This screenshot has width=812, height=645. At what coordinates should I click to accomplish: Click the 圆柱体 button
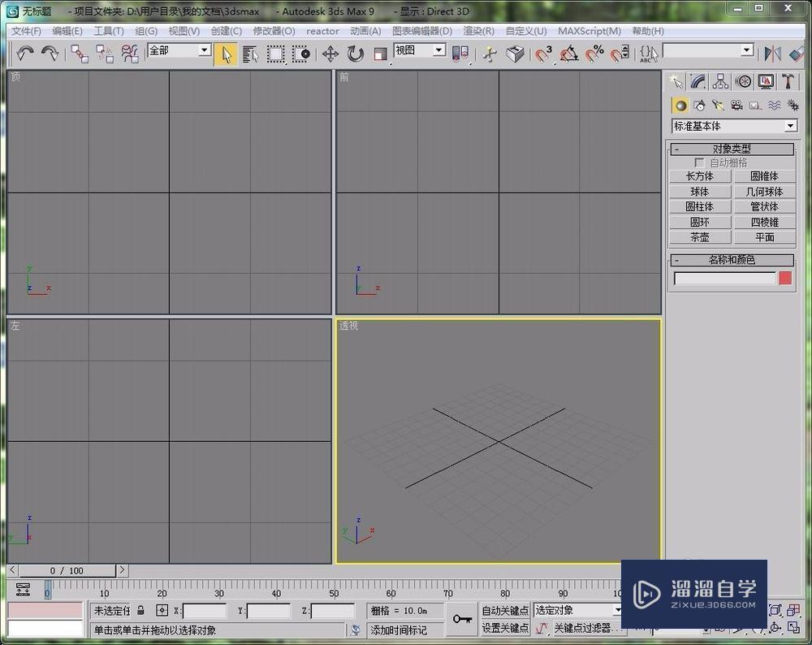tap(700, 206)
